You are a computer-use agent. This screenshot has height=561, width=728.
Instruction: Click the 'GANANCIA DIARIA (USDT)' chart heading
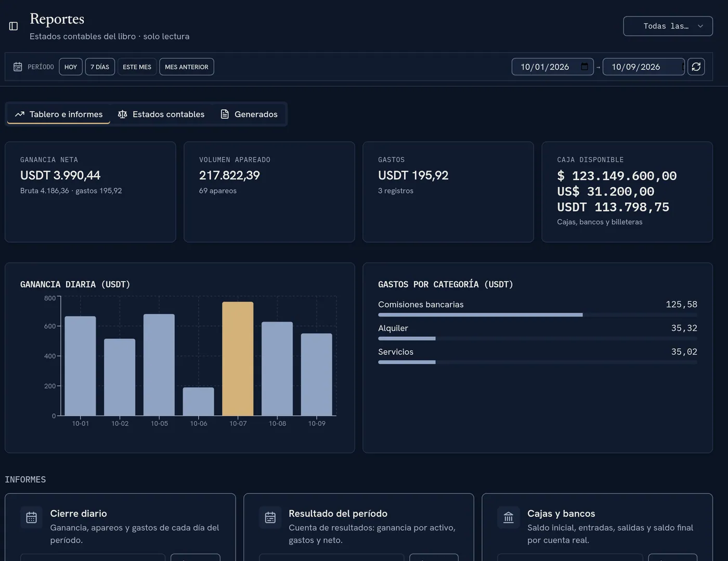pyautogui.click(x=75, y=284)
